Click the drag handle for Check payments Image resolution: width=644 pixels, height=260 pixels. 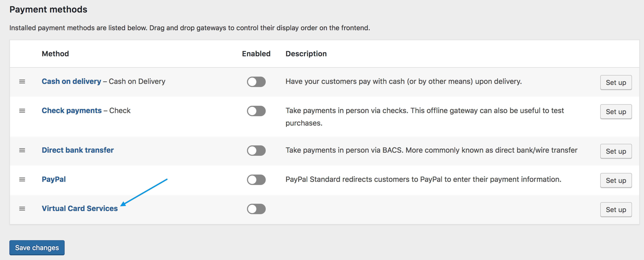pyautogui.click(x=22, y=111)
